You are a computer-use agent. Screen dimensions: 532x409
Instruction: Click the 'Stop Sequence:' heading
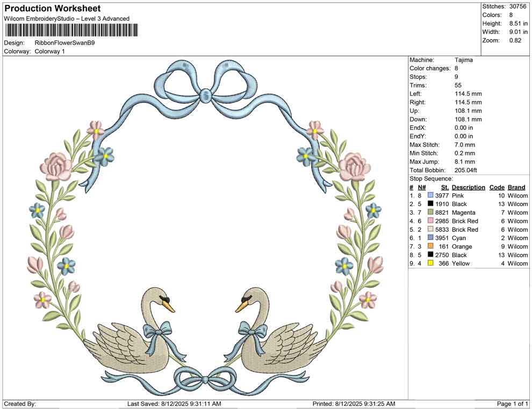pos(431,179)
